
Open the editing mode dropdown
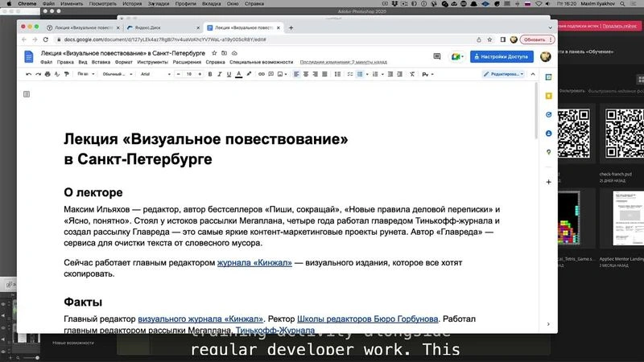pyautogui.click(x=503, y=74)
